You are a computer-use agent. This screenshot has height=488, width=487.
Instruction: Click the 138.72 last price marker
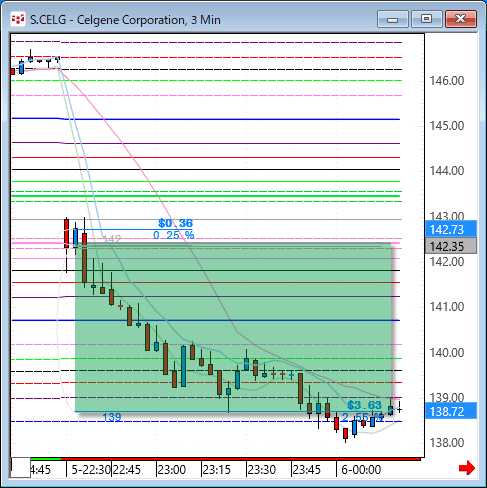(x=451, y=411)
